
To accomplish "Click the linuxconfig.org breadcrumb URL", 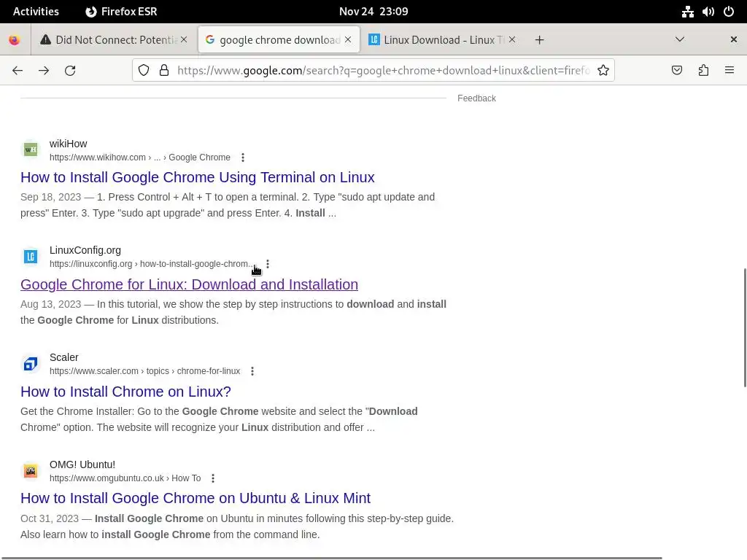I will click(151, 264).
